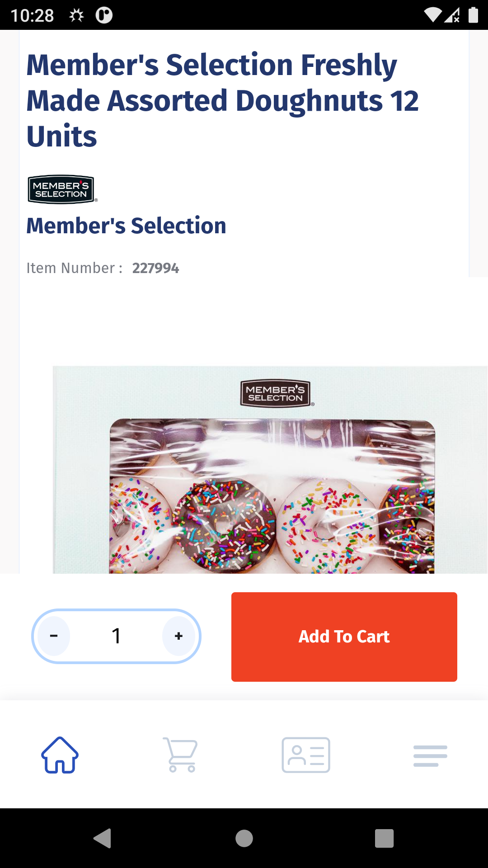Tap the Member's Selection brand logo
Viewport: 488px width, 868px height.
pyautogui.click(x=61, y=189)
